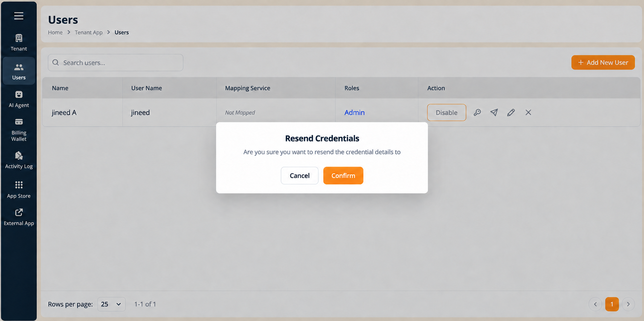
Task: View the Activity Log
Action: point(19,160)
